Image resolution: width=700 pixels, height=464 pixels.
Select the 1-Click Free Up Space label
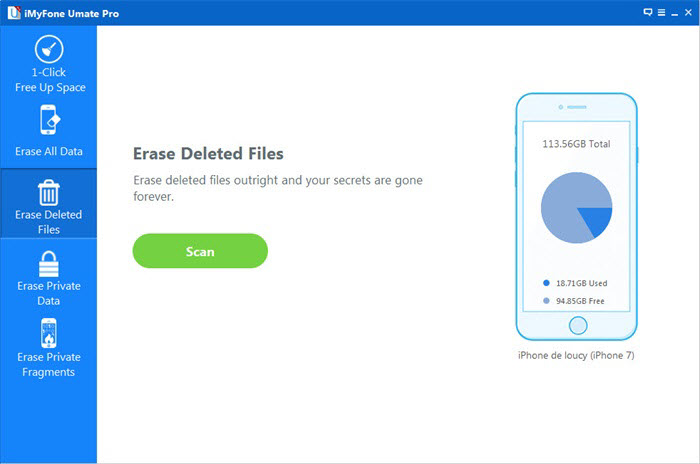point(48,80)
